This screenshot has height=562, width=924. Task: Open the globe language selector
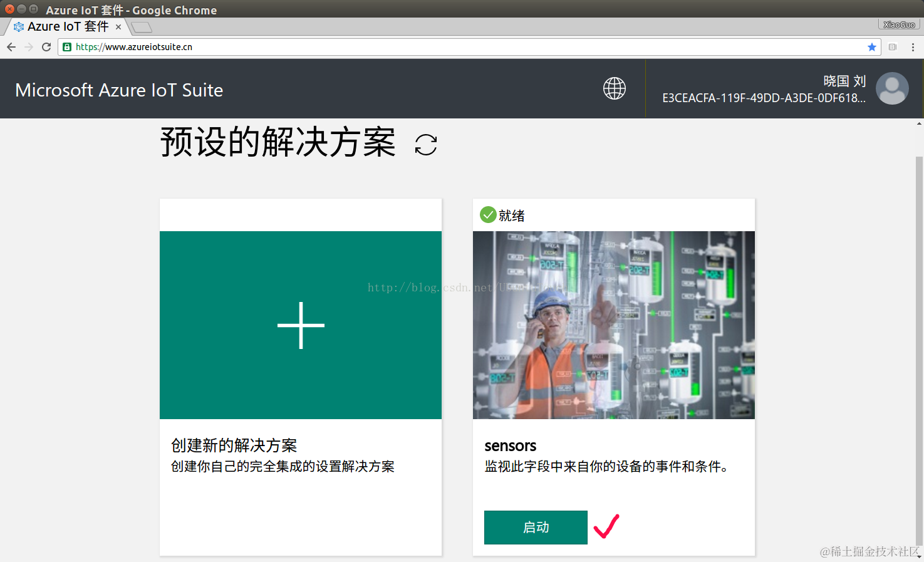pos(615,88)
